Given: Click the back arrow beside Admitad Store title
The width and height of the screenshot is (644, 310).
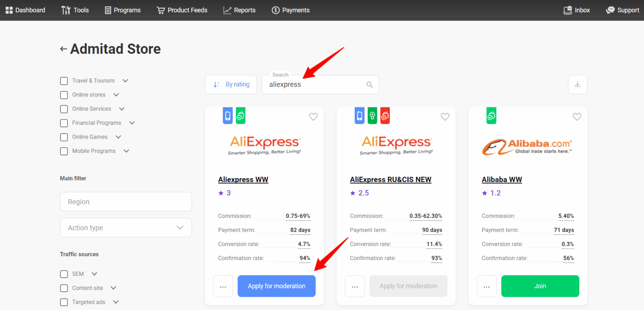Looking at the screenshot, I should point(63,49).
